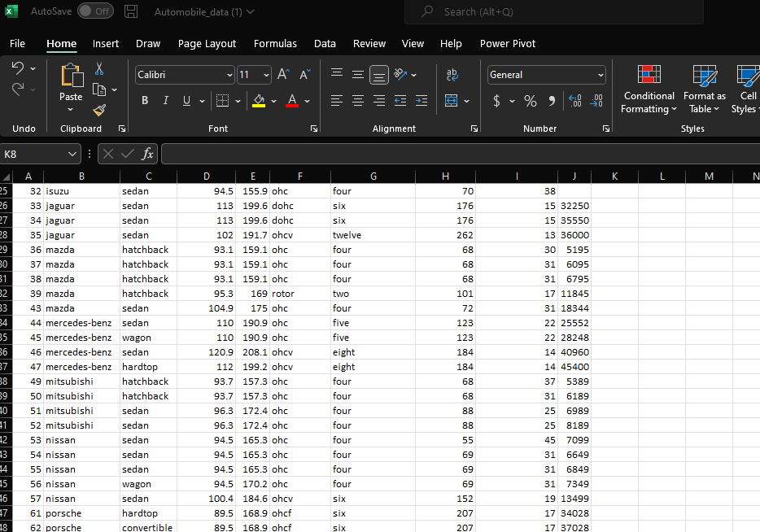This screenshot has height=532, width=760.
Task: Click the Comma Style icon
Action: (552, 101)
